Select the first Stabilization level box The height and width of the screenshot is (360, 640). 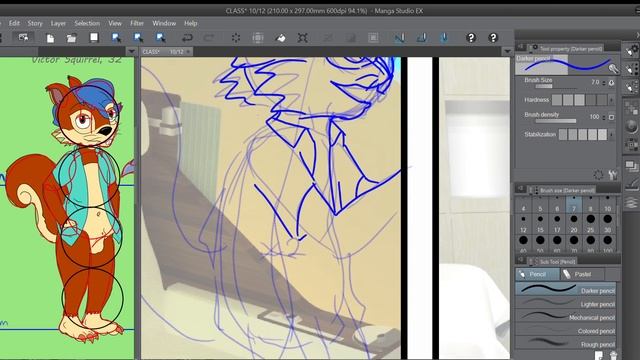(x=563, y=134)
